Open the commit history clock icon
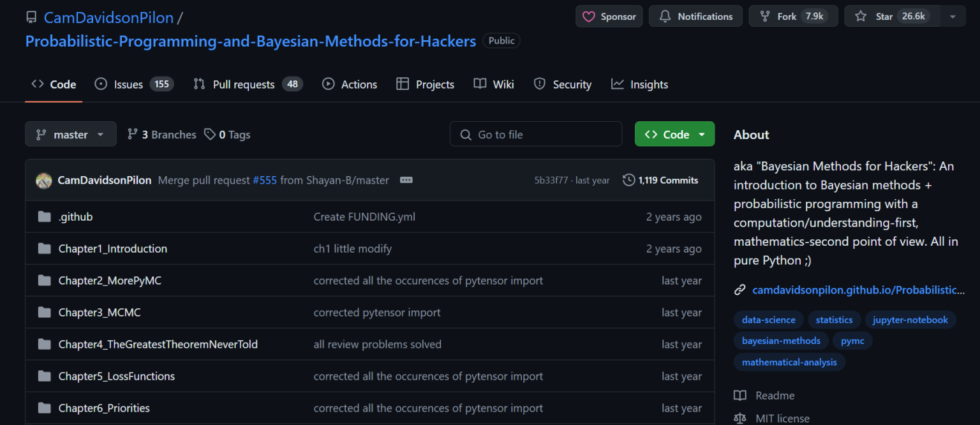This screenshot has height=425, width=980. tap(628, 180)
